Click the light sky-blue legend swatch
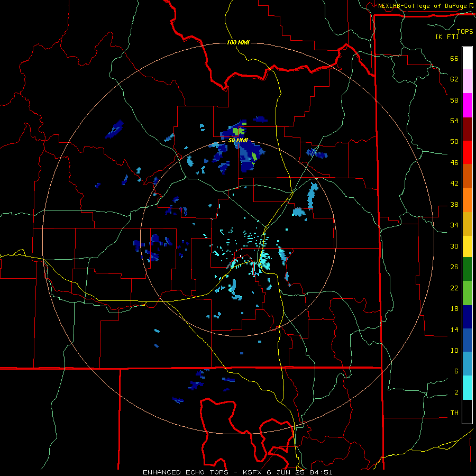Viewport: 476px width, 476px height. [x=467, y=364]
